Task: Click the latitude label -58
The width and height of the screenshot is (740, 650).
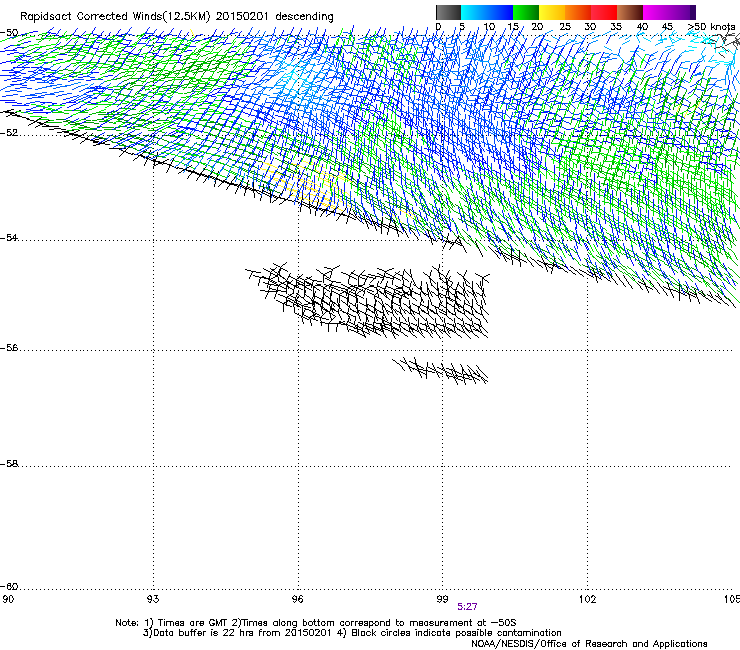Action: [x=9, y=464]
